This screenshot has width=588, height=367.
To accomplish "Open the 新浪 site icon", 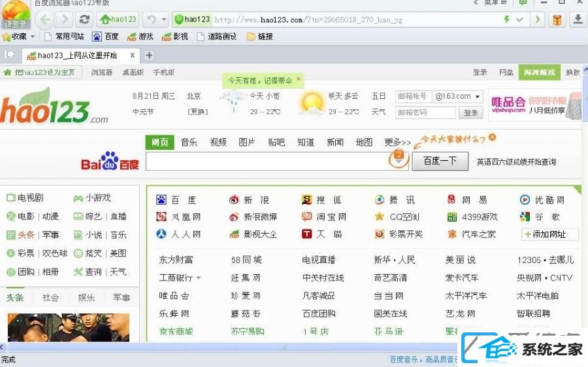I will [x=234, y=200].
